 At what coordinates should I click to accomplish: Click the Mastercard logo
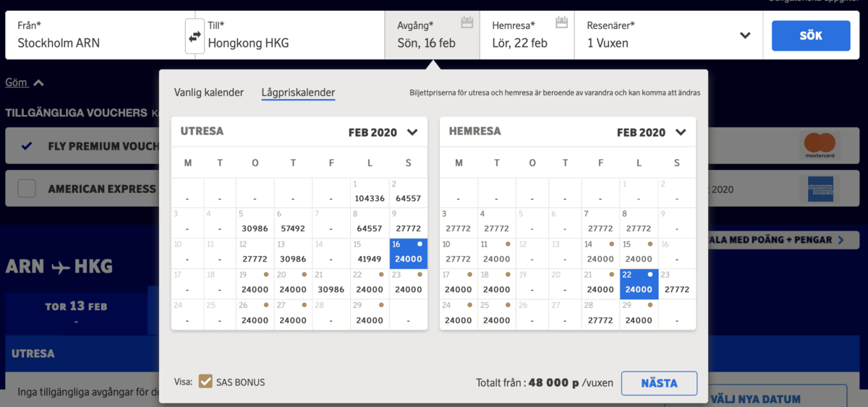[x=819, y=146]
